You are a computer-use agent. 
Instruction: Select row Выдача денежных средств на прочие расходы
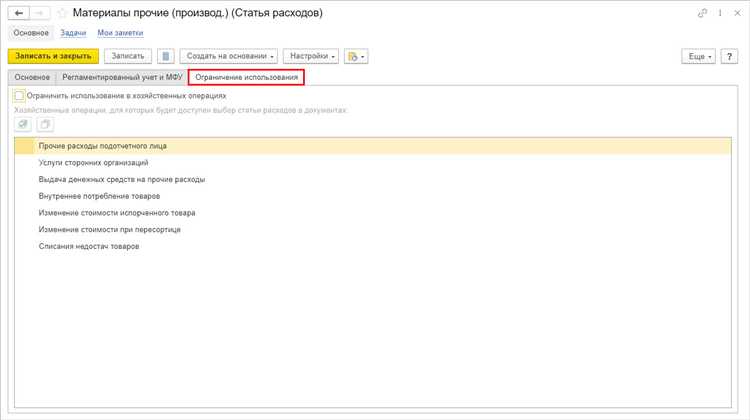coord(373,179)
